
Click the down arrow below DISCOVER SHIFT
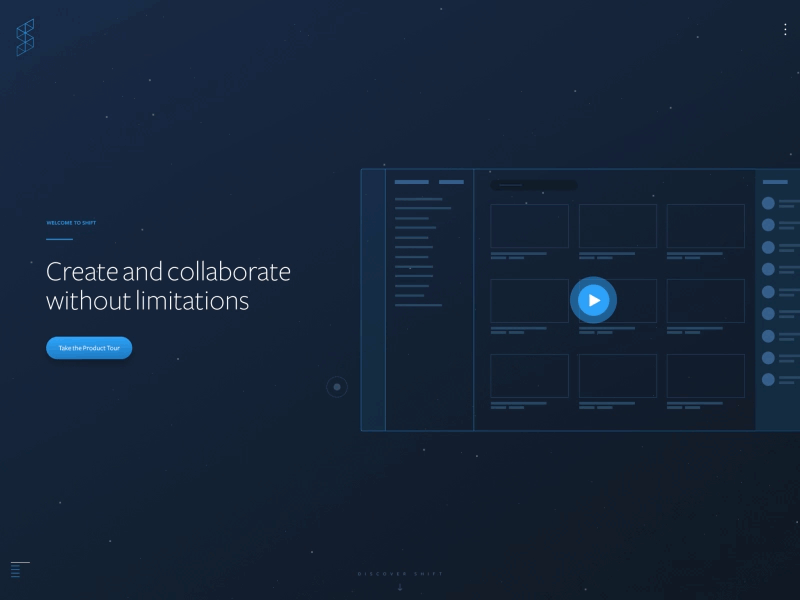tap(400, 588)
